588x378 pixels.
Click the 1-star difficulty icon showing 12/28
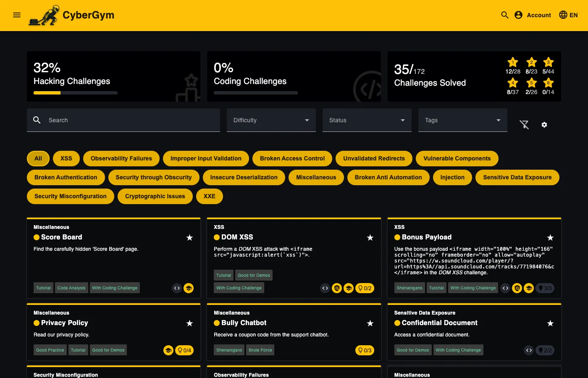click(x=513, y=62)
